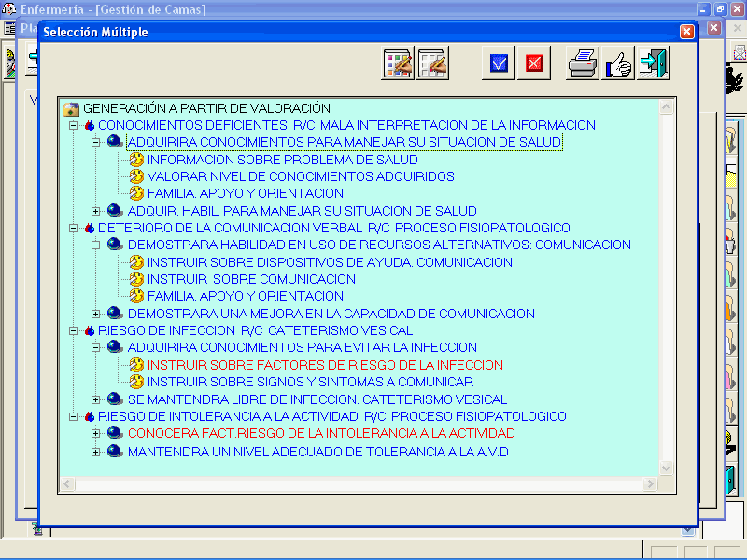
Task: Click the red X deselect-all button
Action: [533, 63]
